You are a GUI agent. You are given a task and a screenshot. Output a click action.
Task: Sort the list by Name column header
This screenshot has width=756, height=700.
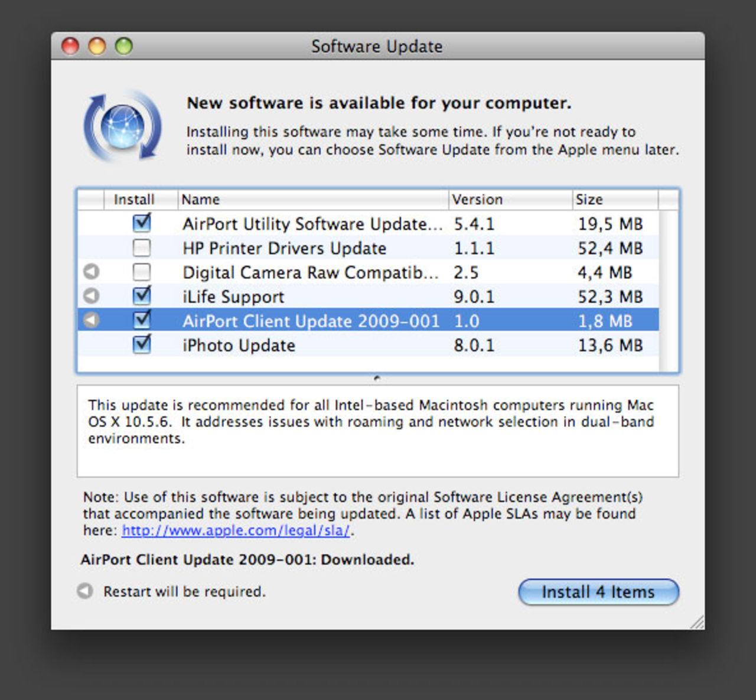tap(313, 200)
